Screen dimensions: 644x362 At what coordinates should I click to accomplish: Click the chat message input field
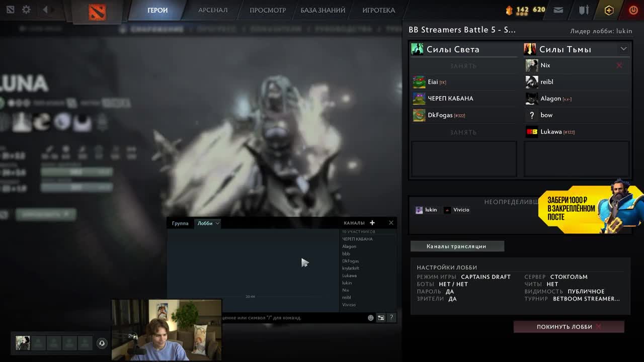(294, 318)
